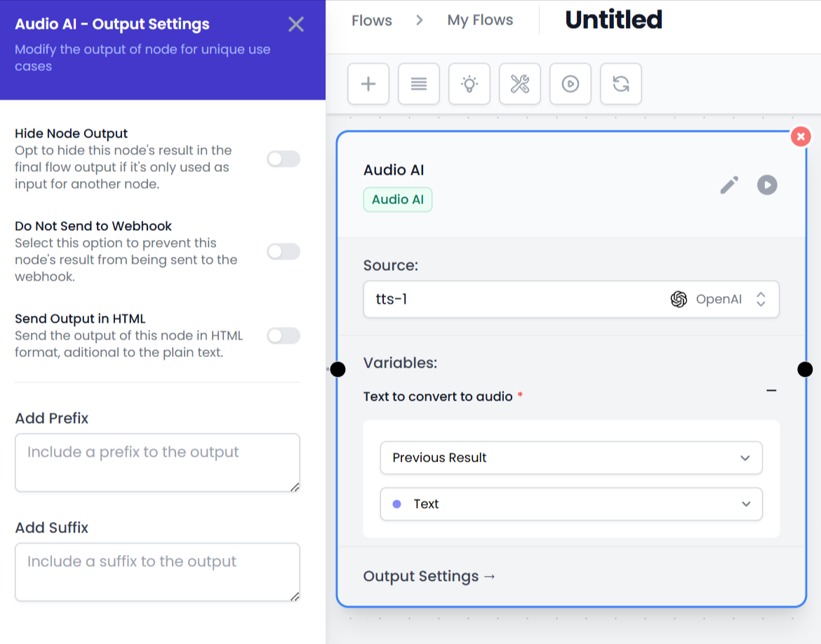Open the wrench and screwdriver tools icon

coord(520,84)
